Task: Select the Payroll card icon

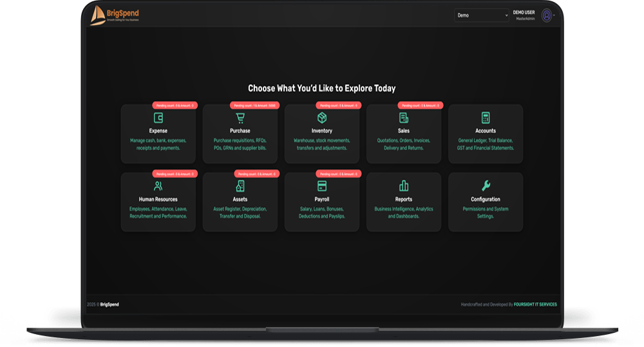Action: tap(321, 186)
